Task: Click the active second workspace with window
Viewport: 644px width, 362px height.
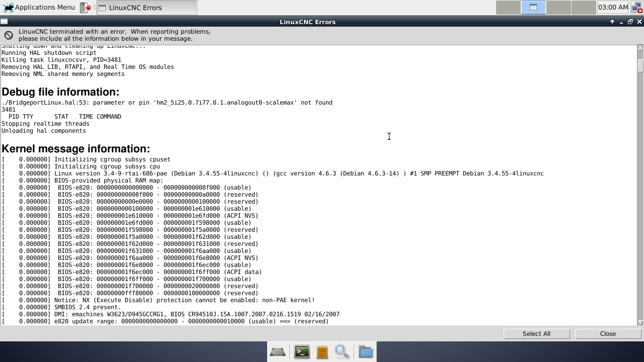Action: click(x=533, y=8)
